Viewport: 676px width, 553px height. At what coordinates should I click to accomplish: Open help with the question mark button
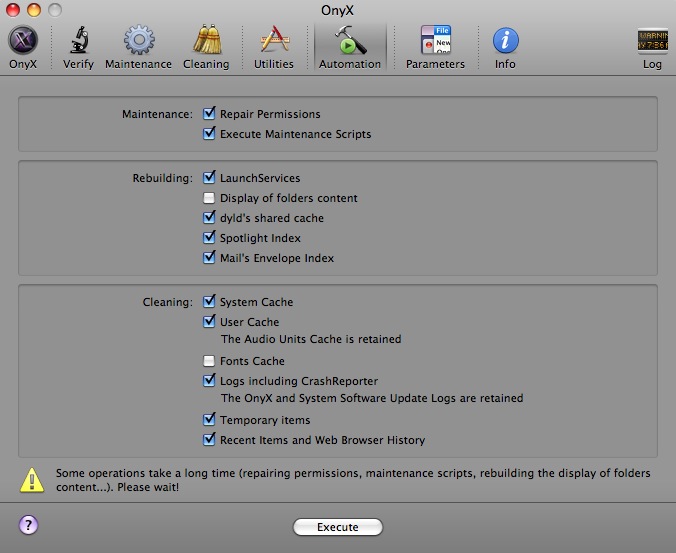point(28,525)
